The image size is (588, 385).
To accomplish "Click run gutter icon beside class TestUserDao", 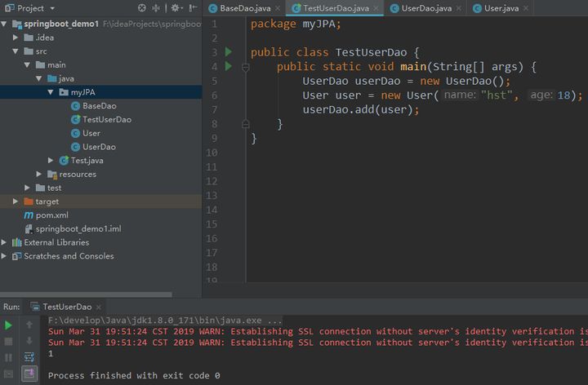I will coord(229,51).
